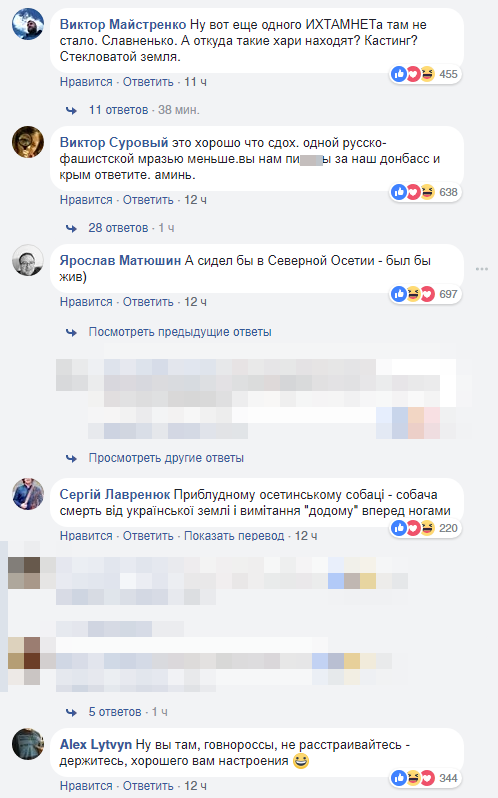Open reactions on Alex Lytvyn's comment (344)

(x=425, y=778)
